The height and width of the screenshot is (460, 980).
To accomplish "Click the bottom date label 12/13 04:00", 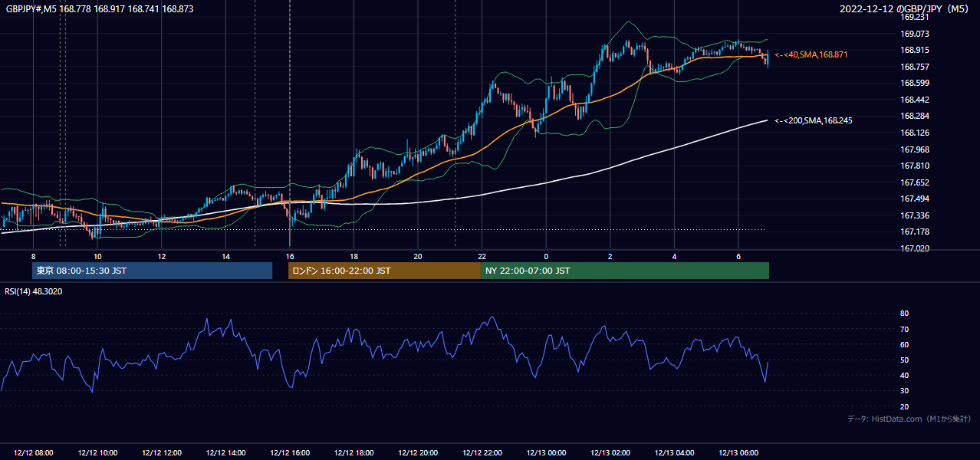I will 674,453.
